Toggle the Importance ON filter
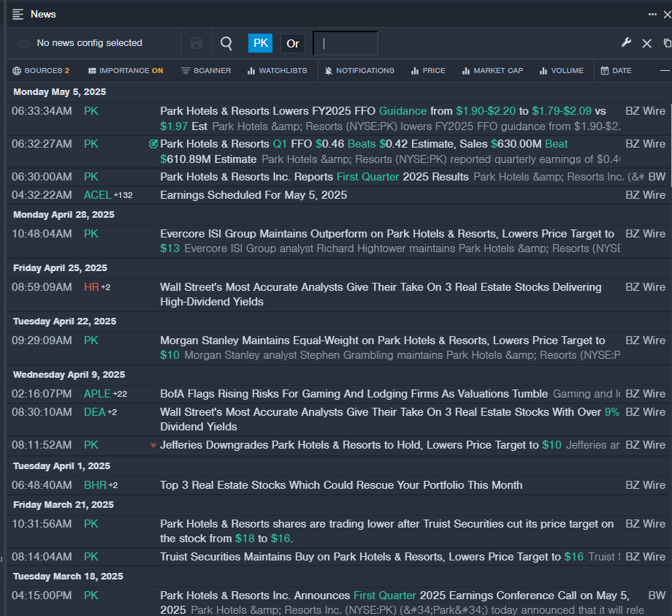Viewport: 672px width, 616px height. (x=126, y=71)
